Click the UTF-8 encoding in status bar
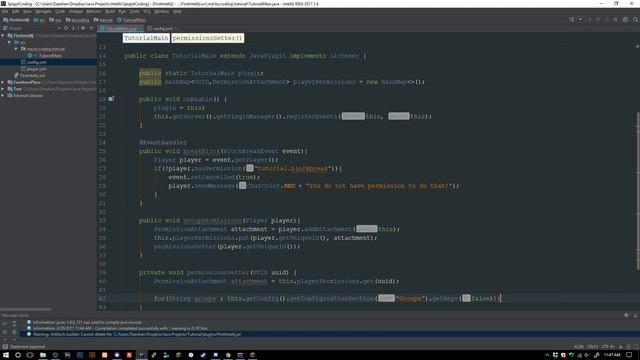640x360 pixels. coord(608,347)
